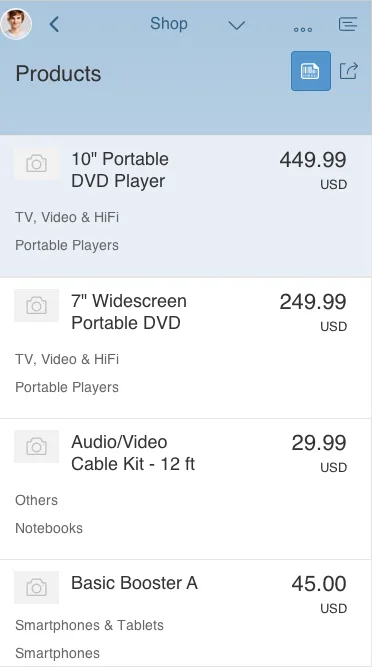Open the user profile avatar
The image size is (372, 667).
click(16, 24)
